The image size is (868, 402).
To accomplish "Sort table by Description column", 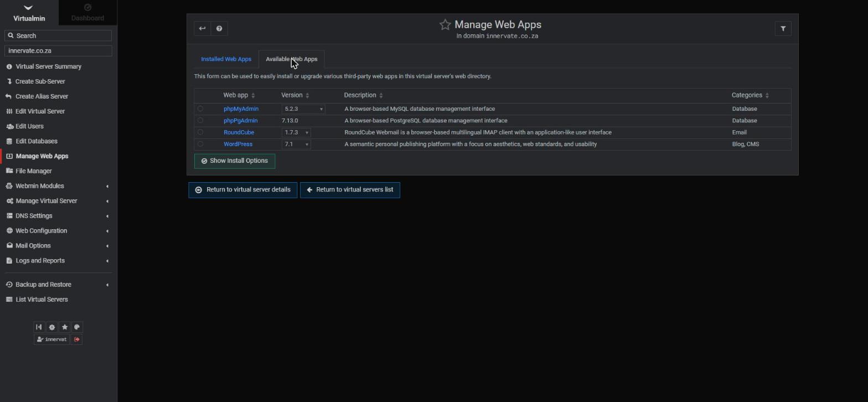I will click(363, 95).
